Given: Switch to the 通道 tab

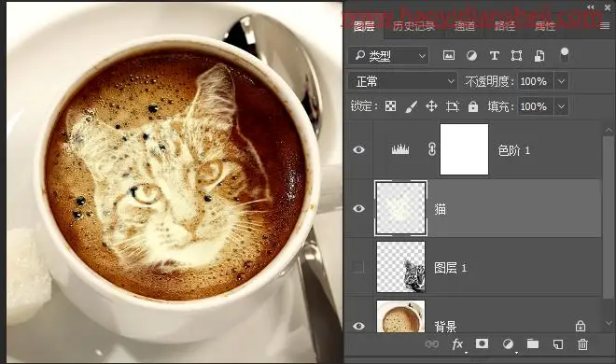Looking at the screenshot, I should 465,26.
